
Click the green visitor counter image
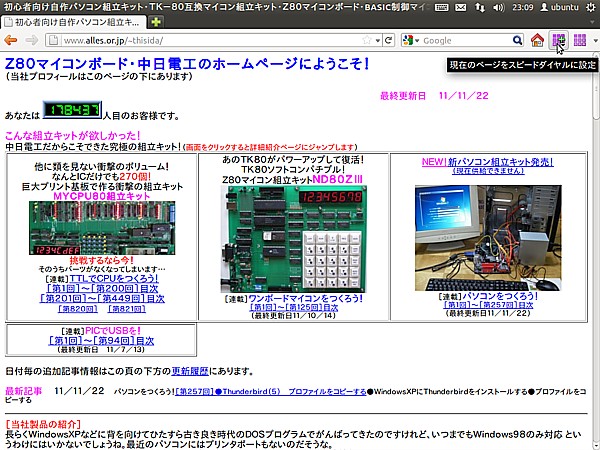tap(72, 110)
